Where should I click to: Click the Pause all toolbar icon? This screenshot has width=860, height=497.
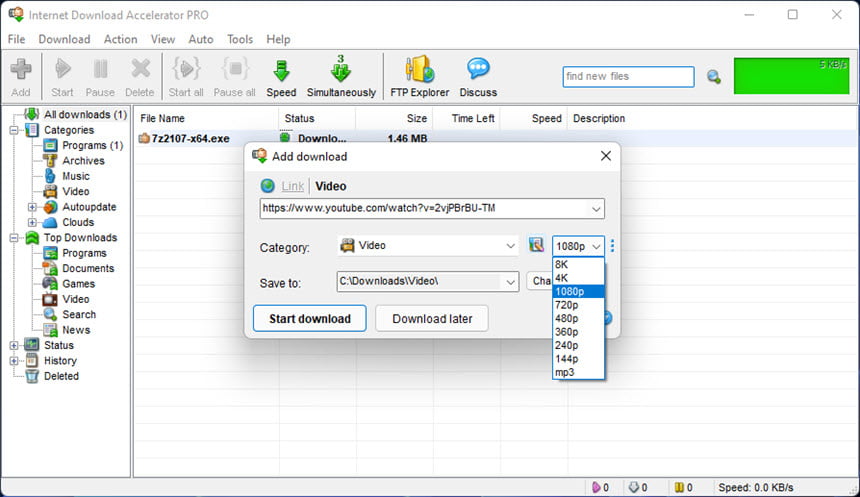[235, 77]
